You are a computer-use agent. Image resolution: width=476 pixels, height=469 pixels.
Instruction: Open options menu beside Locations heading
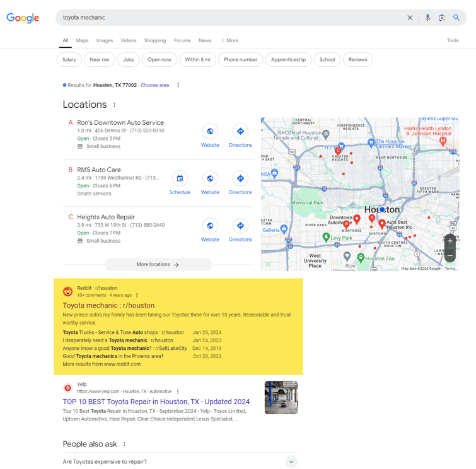pos(114,105)
